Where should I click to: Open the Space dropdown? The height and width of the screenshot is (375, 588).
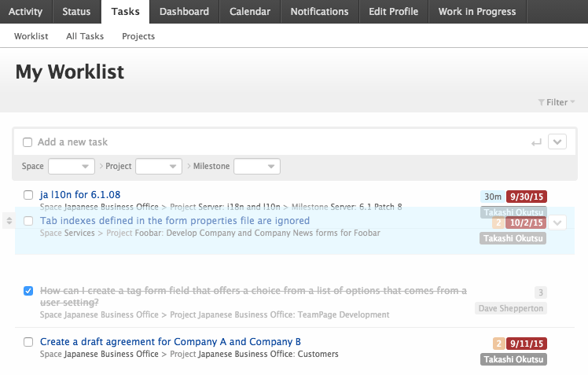(x=71, y=167)
